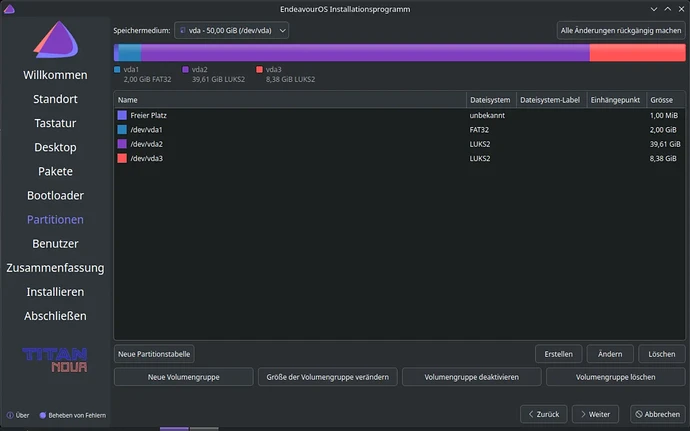Click the EndeavourOS logo in the sidebar
690x431 pixels.
pyautogui.click(x=56, y=40)
